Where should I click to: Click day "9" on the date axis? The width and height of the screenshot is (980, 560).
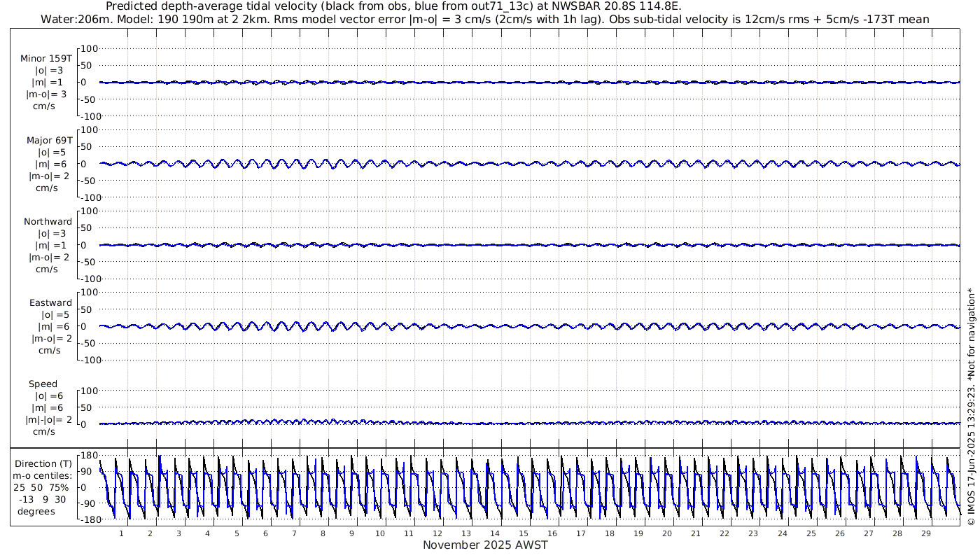351,533
